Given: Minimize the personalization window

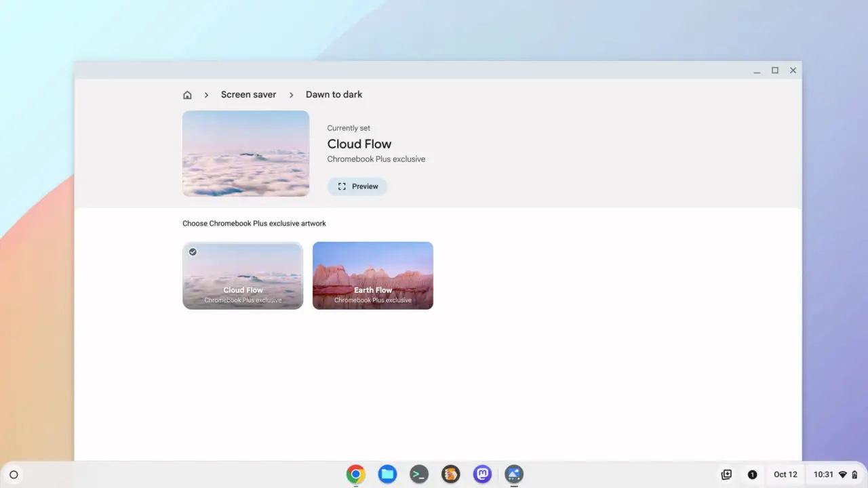Looking at the screenshot, I should (757, 70).
